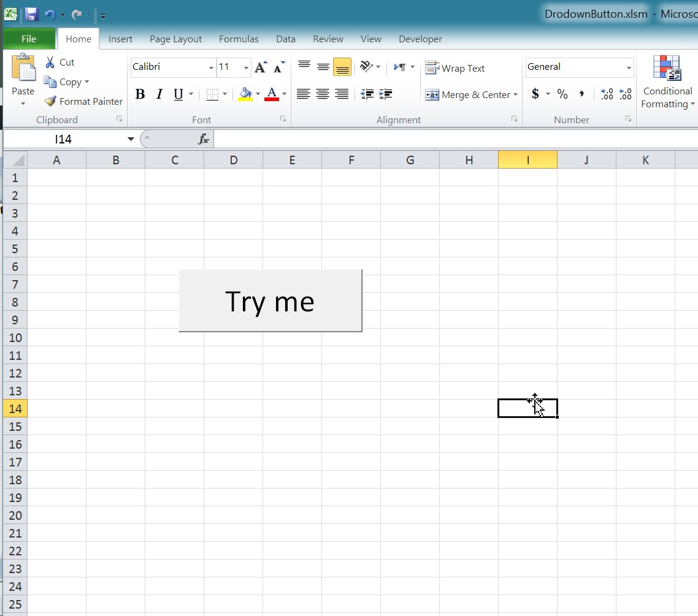Click the green File button
The image size is (698, 616).
tap(29, 39)
